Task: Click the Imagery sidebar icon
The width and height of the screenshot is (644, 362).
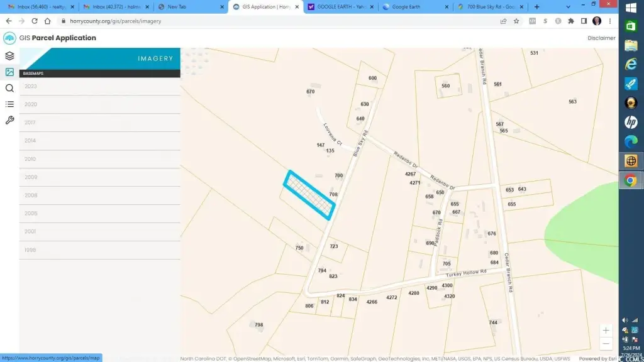Action: (x=9, y=72)
